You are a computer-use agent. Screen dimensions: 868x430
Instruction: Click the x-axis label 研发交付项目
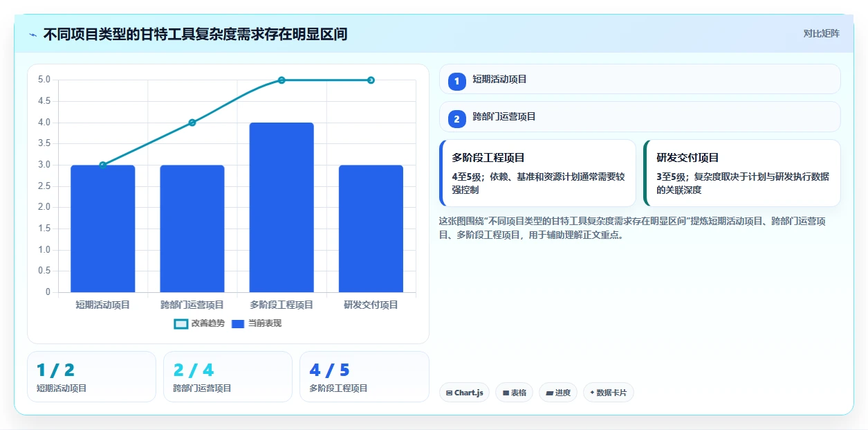[x=371, y=305]
